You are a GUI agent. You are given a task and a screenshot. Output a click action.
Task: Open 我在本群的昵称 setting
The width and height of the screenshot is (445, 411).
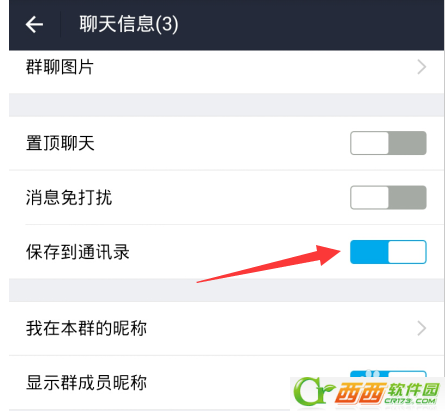coord(226,328)
